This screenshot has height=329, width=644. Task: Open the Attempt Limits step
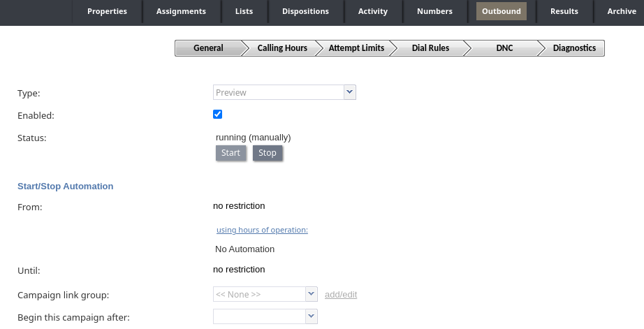point(356,48)
